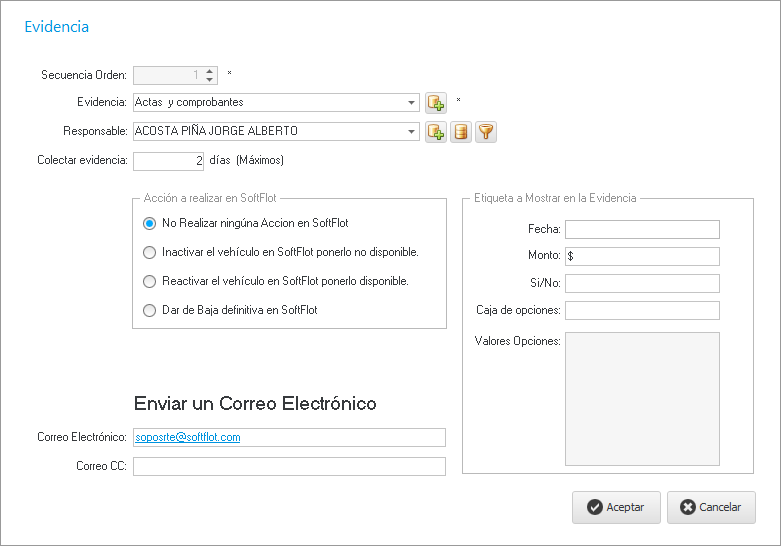Click add-record icon next to Responsable dropdown

tap(435, 131)
